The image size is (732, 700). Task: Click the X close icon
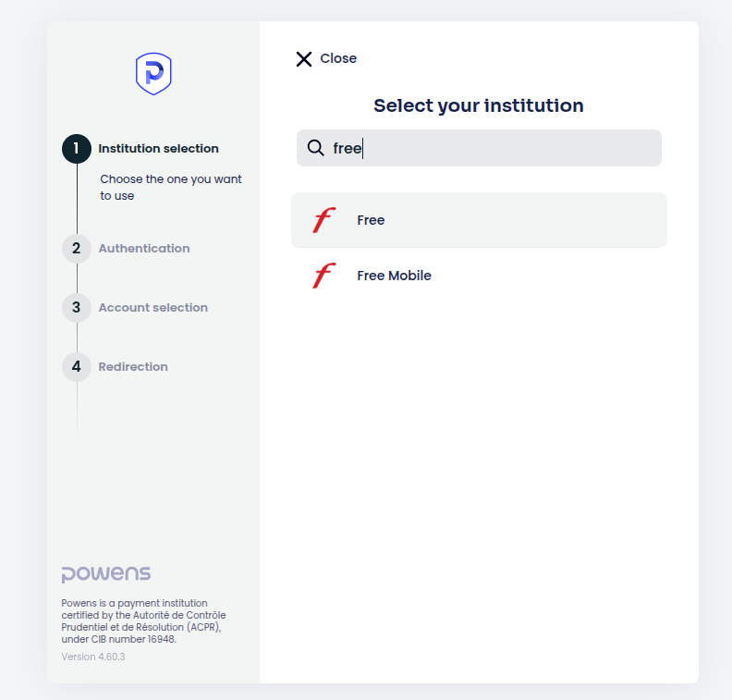304,59
